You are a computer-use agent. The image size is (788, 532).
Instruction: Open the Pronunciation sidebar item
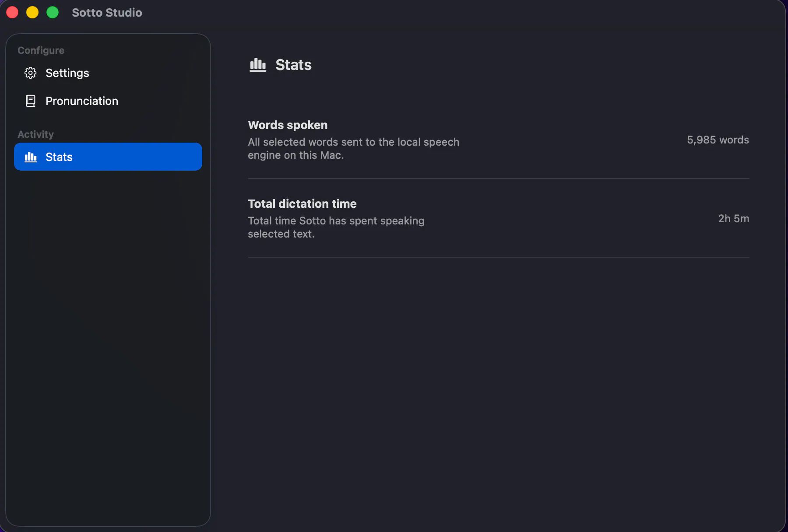[108, 101]
